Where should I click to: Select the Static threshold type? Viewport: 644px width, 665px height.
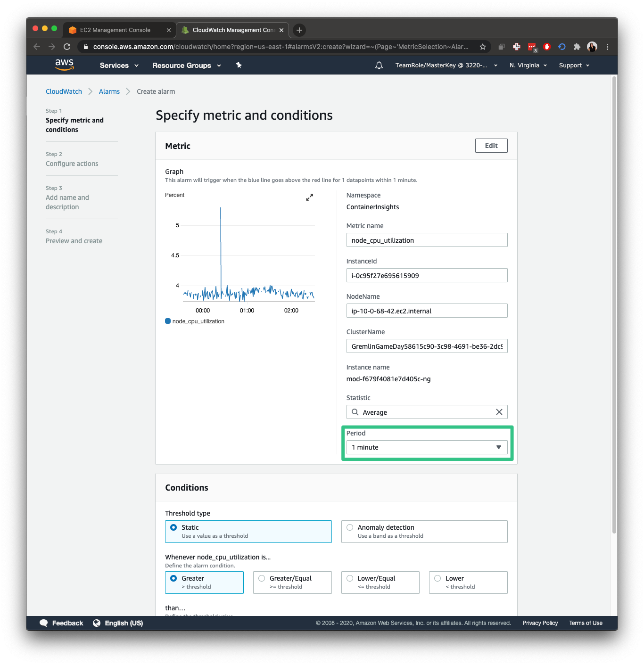pyautogui.click(x=248, y=532)
